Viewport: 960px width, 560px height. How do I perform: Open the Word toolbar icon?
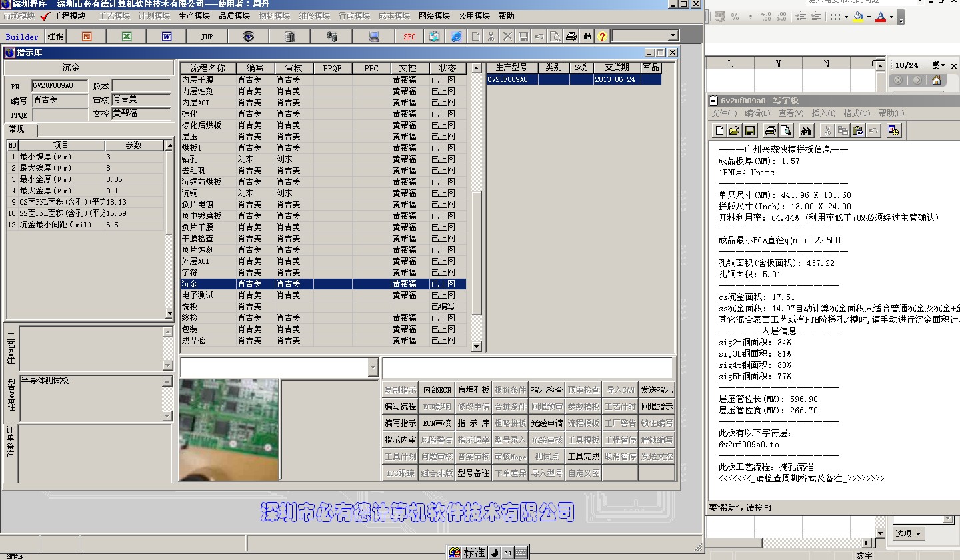point(167,37)
